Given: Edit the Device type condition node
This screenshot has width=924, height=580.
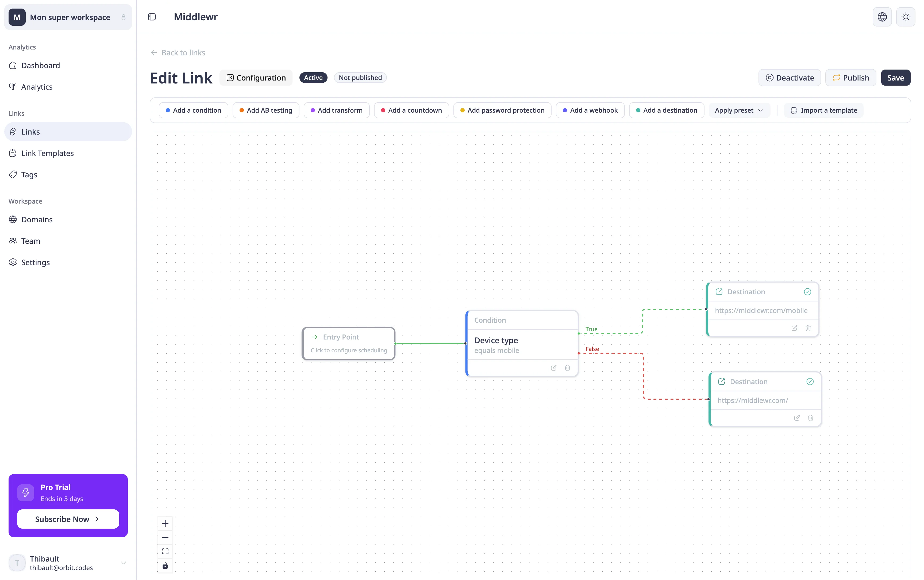Looking at the screenshot, I should (x=554, y=368).
